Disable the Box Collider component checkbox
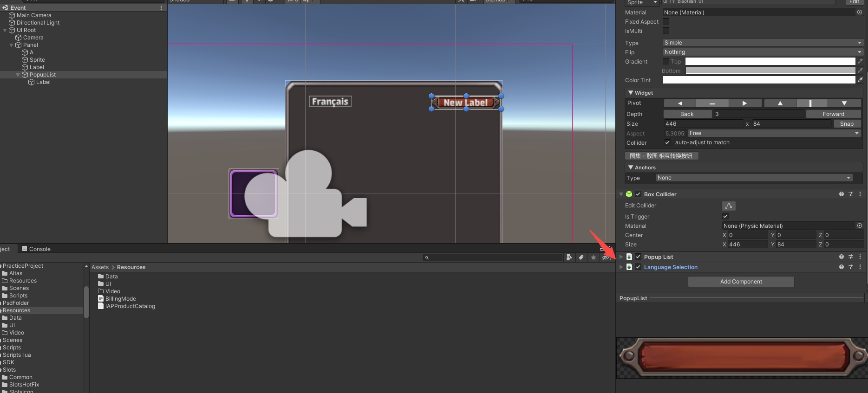The image size is (868, 393). (638, 194)
